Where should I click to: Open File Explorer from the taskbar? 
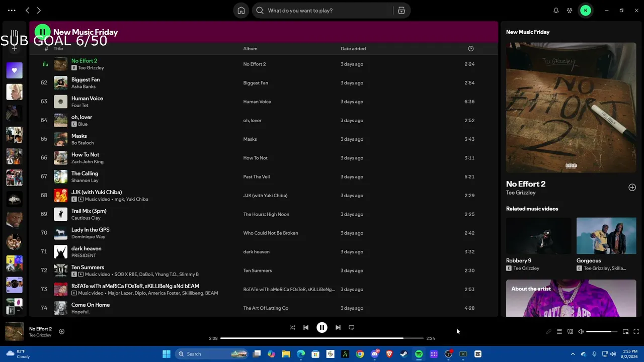tap(286, 354)
